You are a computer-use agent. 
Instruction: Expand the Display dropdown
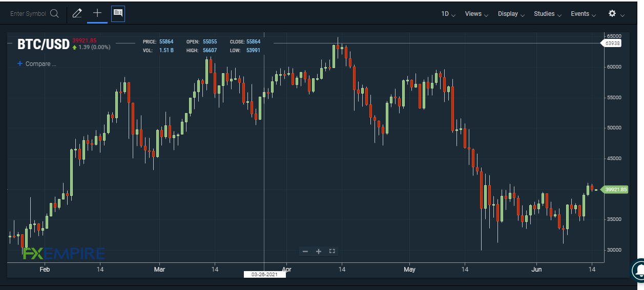tap(511, 14)
